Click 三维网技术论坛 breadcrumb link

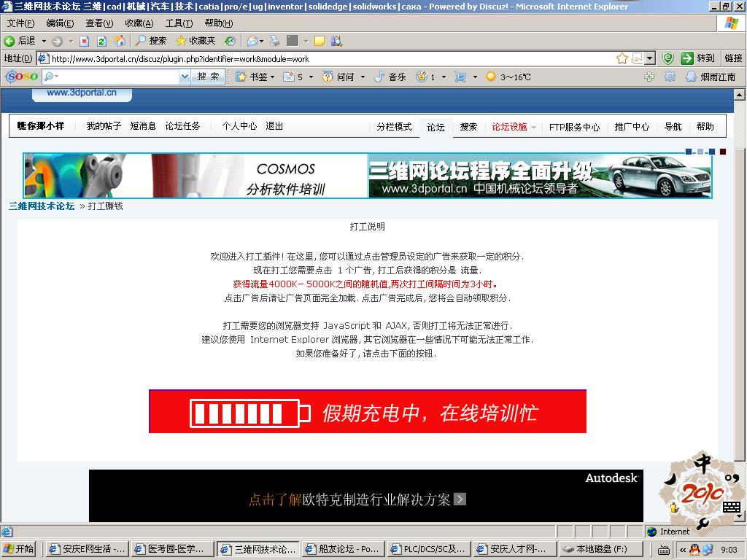[x=42, y=206]
